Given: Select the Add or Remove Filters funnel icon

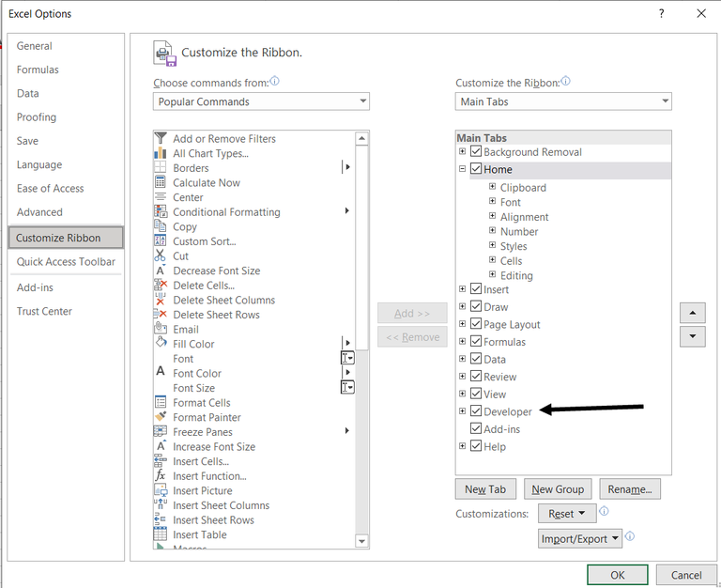Looking at the screenshot, I should pos(160,138).
